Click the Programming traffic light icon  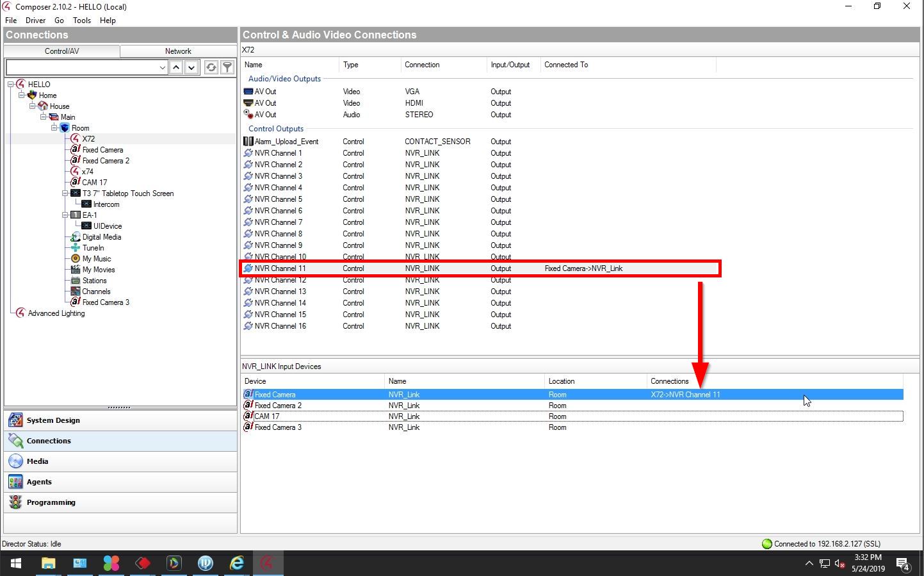tap(15, 502)
